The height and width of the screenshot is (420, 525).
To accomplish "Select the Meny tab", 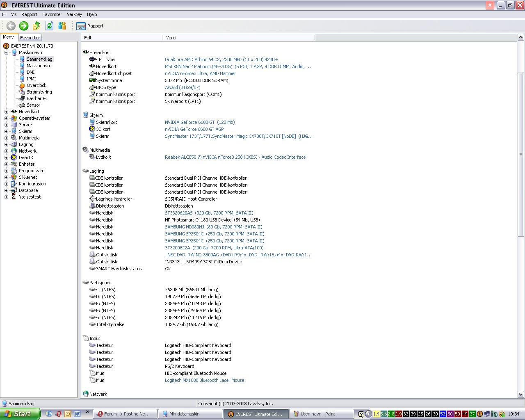I will tap(9, 37).
